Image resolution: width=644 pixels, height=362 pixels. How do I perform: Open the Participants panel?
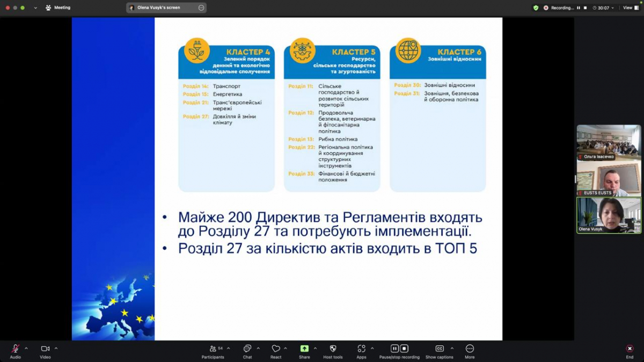pos(213,349)
